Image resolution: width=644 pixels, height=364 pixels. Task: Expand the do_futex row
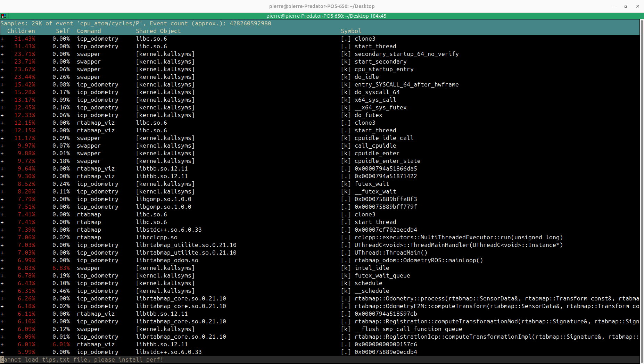click(x=2, y=115)
